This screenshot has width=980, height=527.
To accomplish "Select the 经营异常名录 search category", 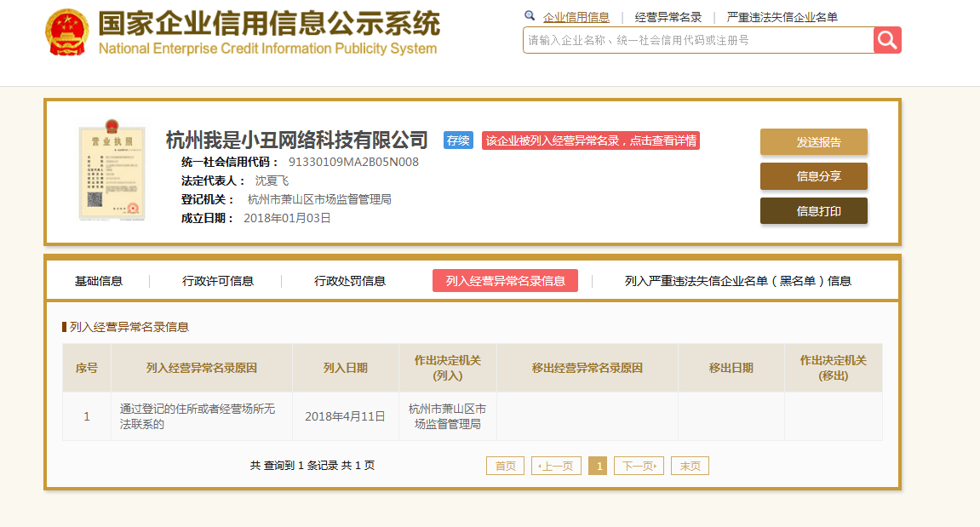I will tap(668, 18).
